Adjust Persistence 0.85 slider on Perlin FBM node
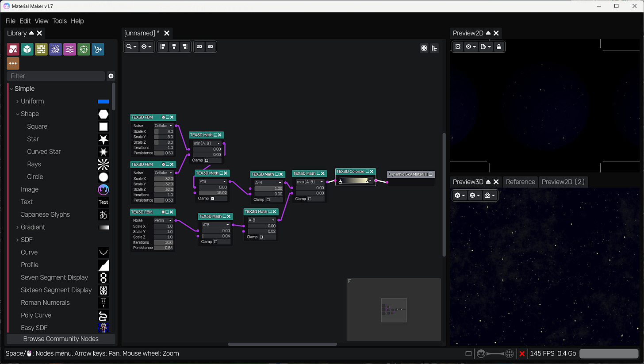Screen dimensions: 644x364 coord(164,248)
